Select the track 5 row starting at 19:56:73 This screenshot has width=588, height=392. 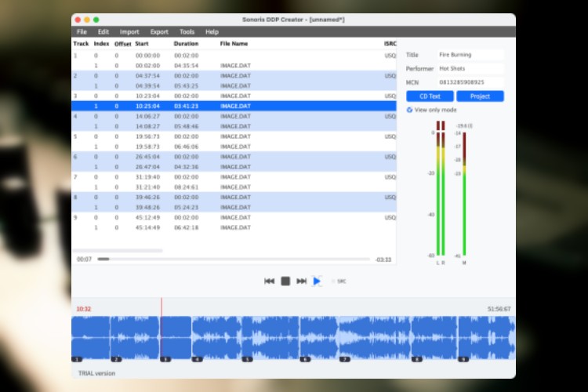click(234, 136)
